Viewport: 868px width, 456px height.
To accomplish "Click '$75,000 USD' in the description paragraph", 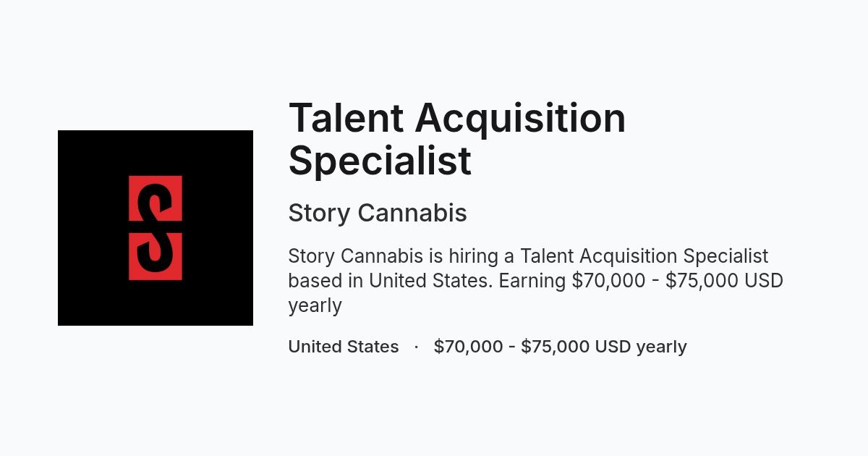I will coord(724,281).
